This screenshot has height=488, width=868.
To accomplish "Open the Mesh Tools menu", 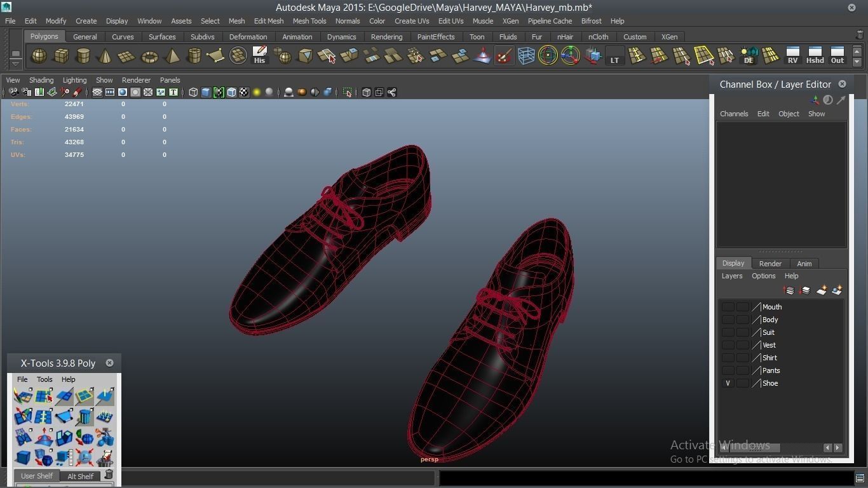I will click(x=309, y=21).
